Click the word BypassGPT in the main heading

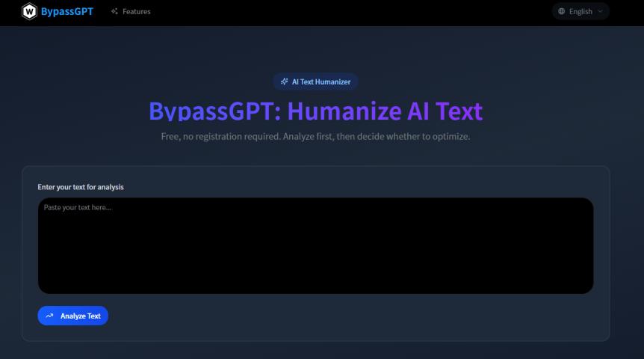pos(211,111)
